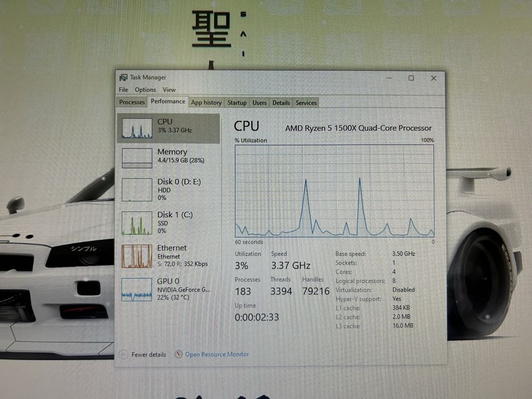Open the Options menu
Viewport: 532px width, 399px height.
[145, 89]
